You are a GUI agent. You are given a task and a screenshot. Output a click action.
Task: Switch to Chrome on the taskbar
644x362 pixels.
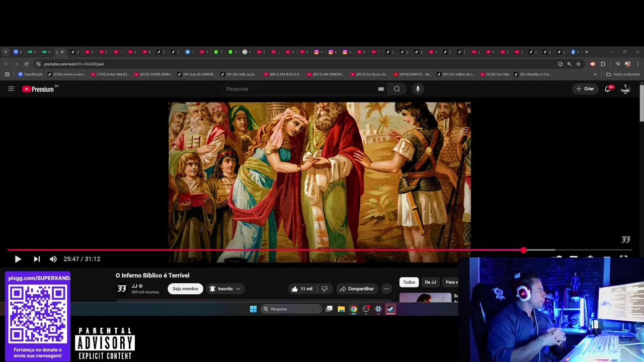tap(354, 309)
